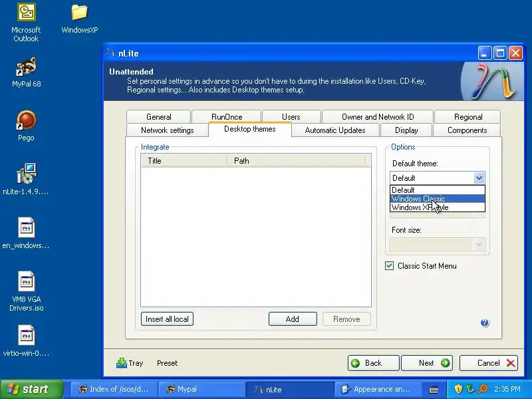Viewport: 532px width, 399px height.
Task: Switch to Index of /isos taskbar window
Action: click(x=114, y=389)
